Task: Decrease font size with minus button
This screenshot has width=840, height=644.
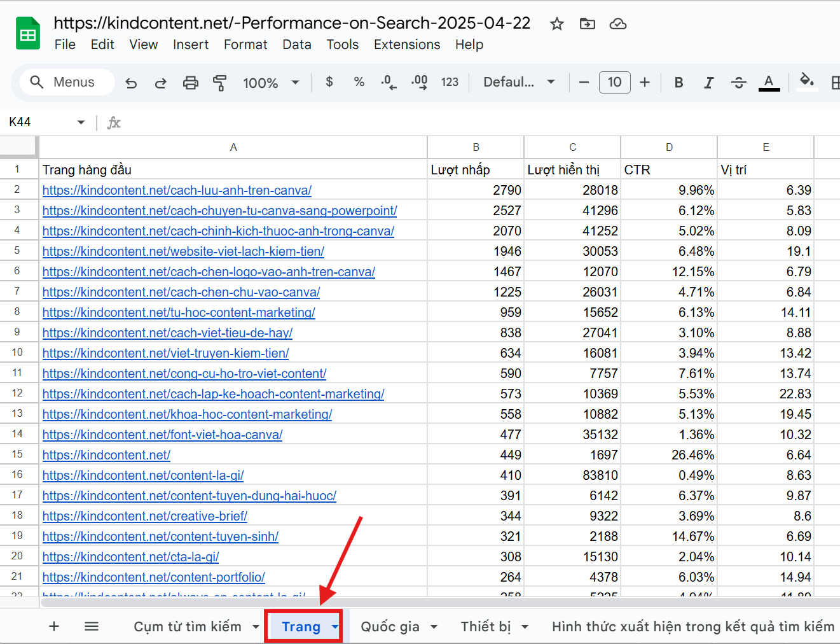Action: point(584,82)
